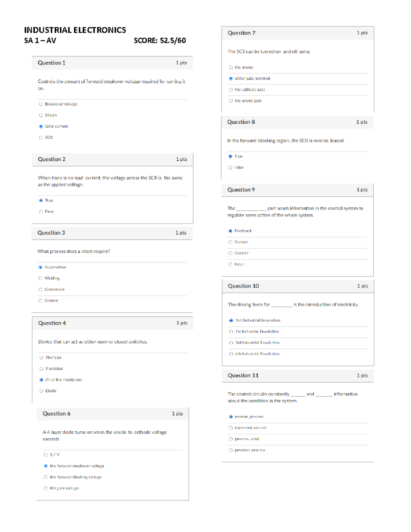Choose "SCR" as answer for Question 1
This screenshot has width=411, height=532.
click(x=41, y=137)
